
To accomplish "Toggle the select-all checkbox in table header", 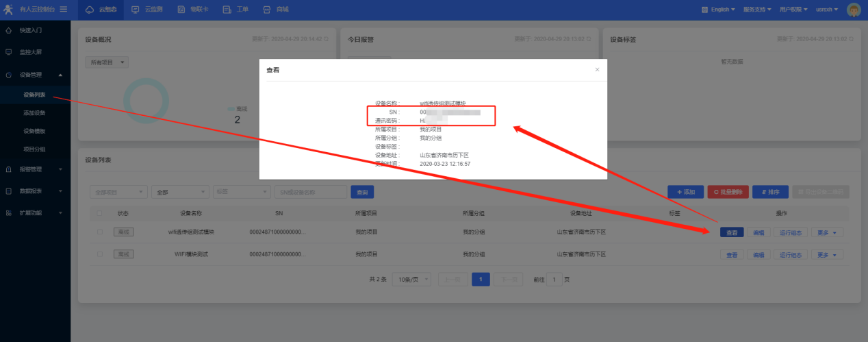I will point(100,213).
